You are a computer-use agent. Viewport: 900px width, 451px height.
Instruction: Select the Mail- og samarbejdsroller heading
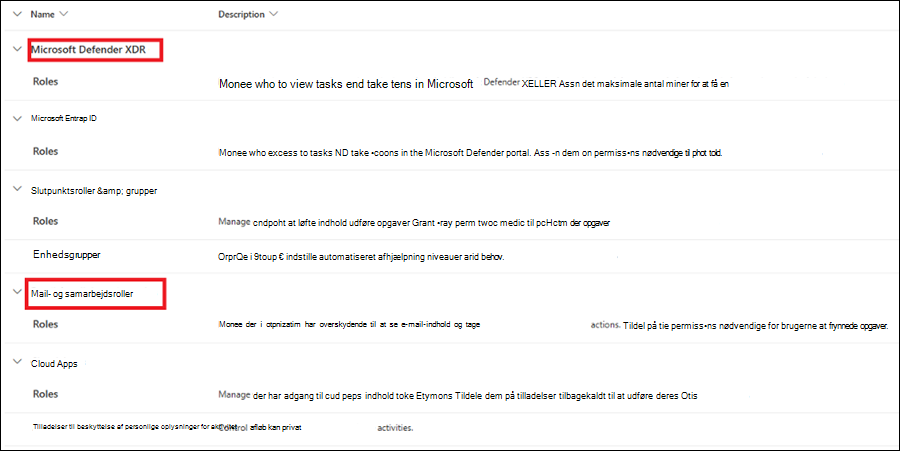click(82, 294)
